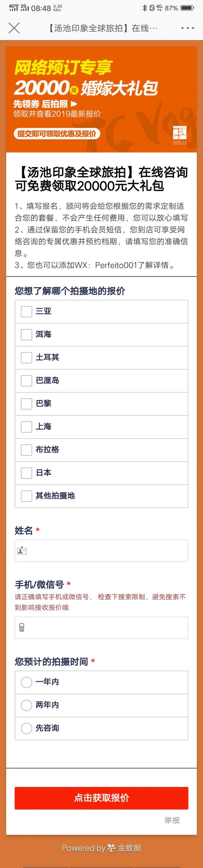This screenshot has width=203, height=868.
Task: Choose the 先咨询 radio option
Action: [26, 728]
